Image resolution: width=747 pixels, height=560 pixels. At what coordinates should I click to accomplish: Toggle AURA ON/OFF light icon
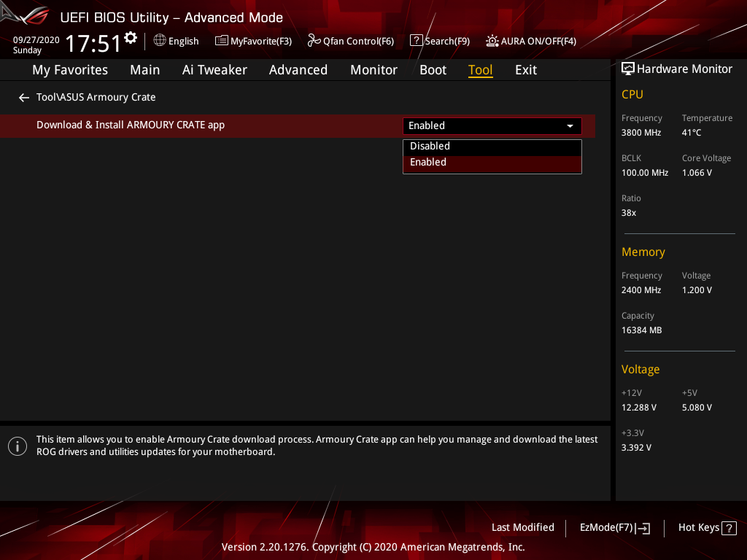pyautogui.click(x=492, y=41)
